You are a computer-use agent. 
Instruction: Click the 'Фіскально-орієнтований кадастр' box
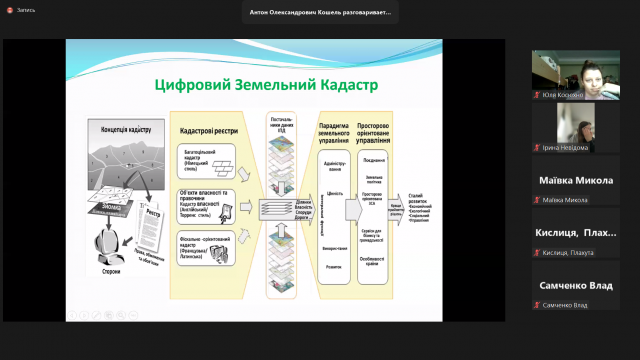(206, 248)
